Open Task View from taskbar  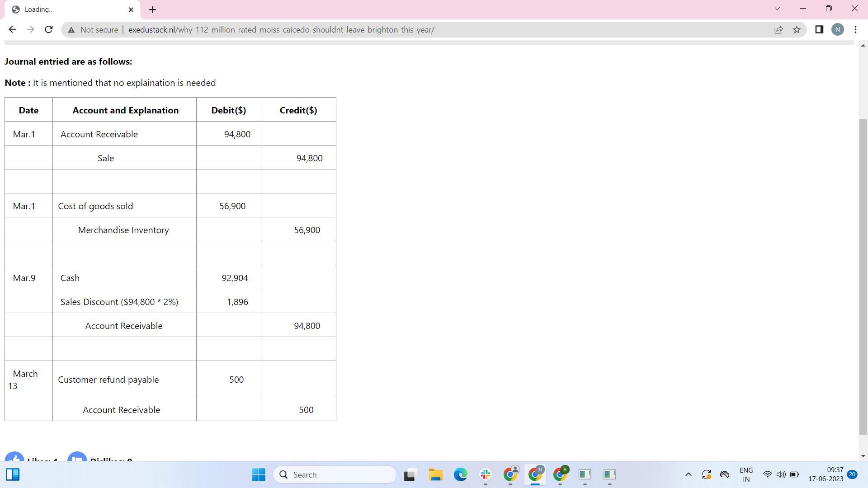[410, 474]
